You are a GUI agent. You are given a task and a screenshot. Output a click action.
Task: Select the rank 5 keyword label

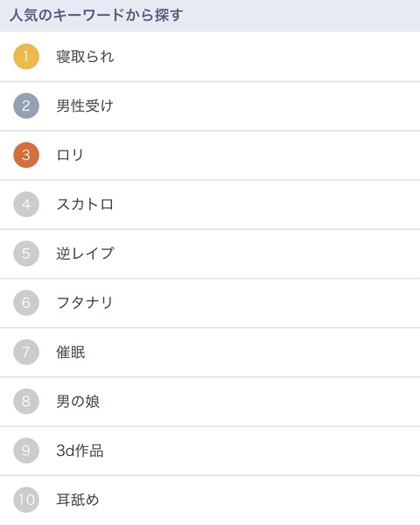pyautogui.click(x=85, y=254)
